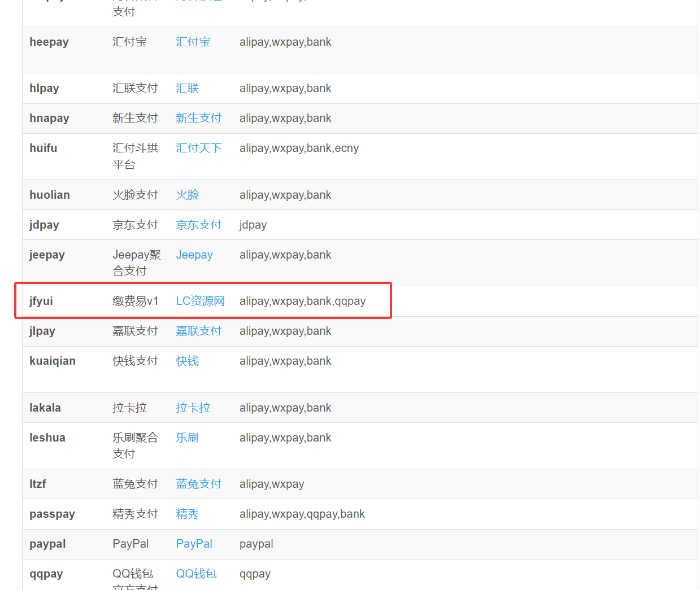
Task: Open the blue 新生支付 link
Action: tap(198, 118)
